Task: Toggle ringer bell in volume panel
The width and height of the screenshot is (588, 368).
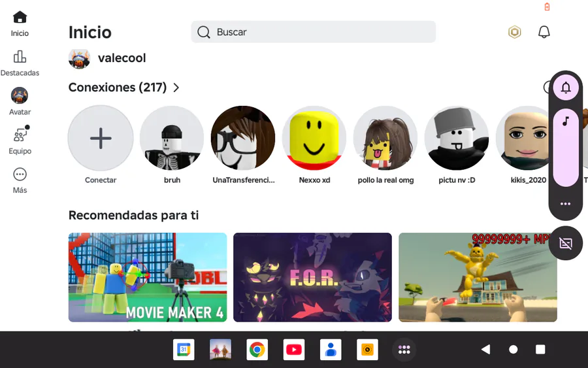Action: (x=566, y=88)
